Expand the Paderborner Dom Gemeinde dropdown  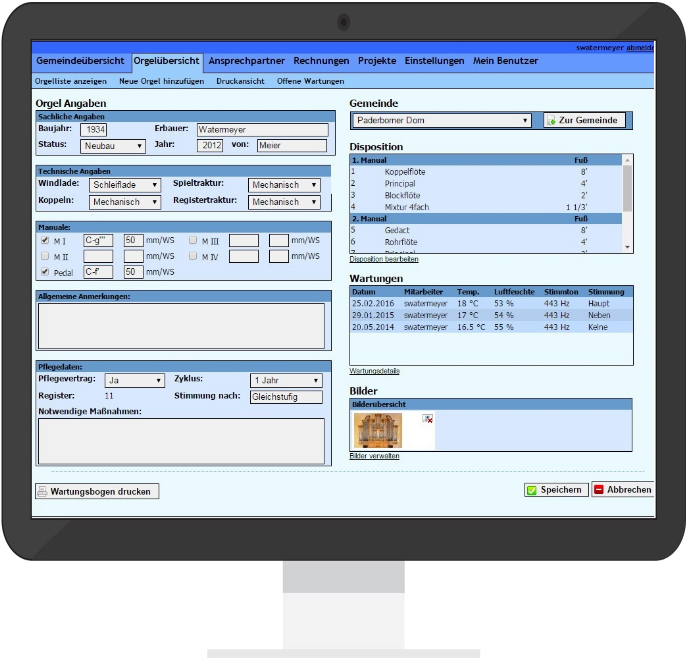pyautogui.click(x=441, y=121)
